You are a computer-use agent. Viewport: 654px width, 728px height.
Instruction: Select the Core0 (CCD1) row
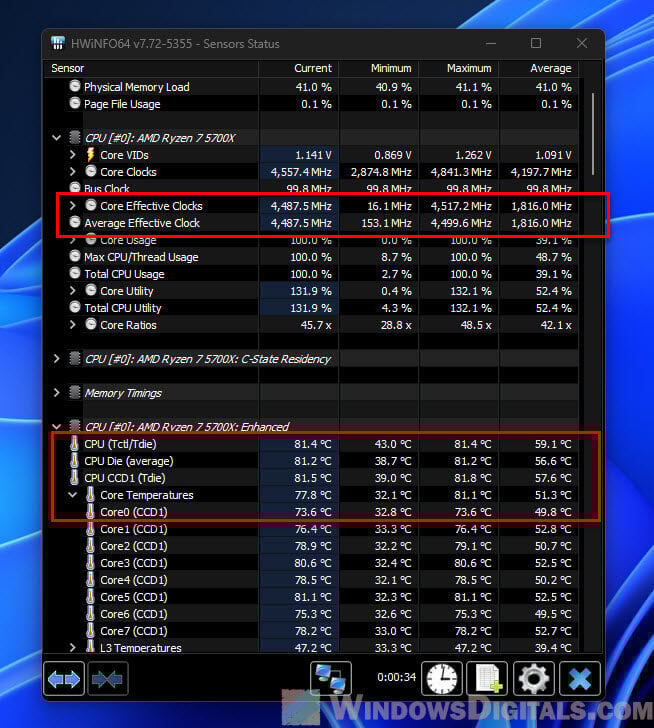311,512
